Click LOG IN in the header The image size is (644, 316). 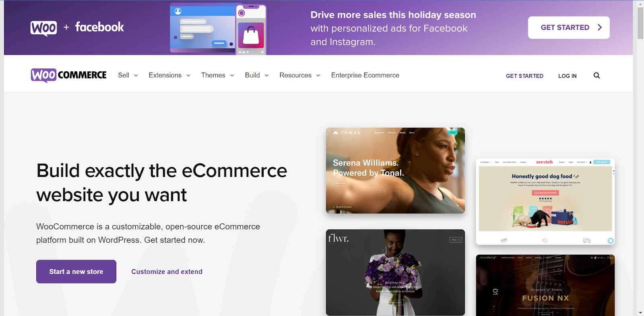567,76
